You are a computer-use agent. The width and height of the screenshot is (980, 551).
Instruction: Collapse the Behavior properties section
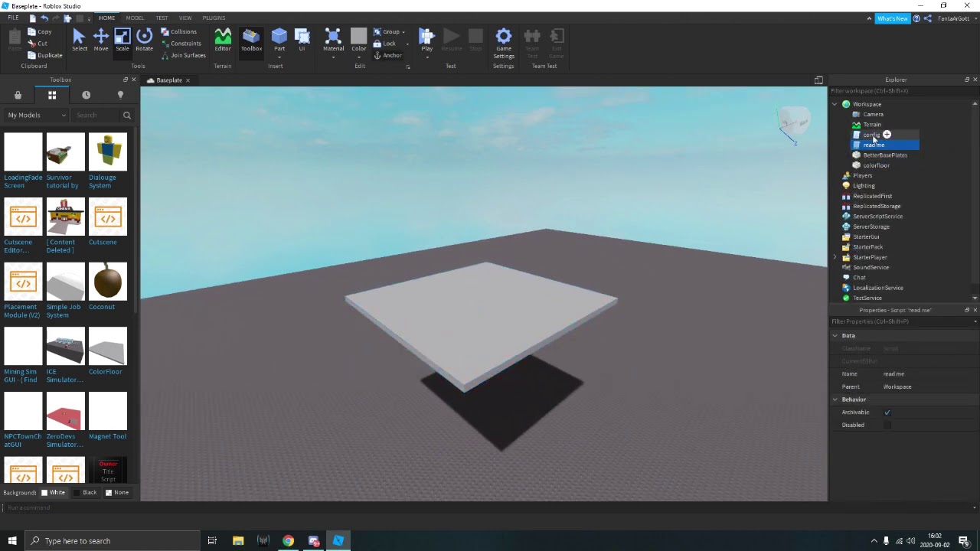[835, 399]
